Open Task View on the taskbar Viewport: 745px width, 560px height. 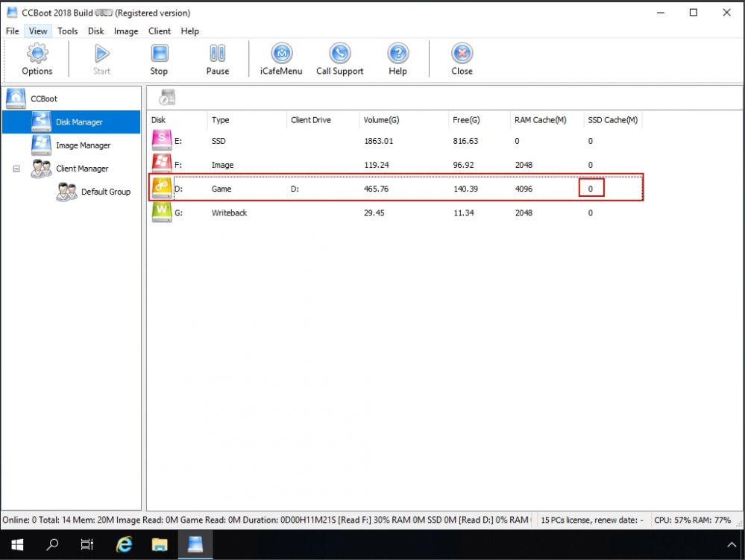pos(87,545)
